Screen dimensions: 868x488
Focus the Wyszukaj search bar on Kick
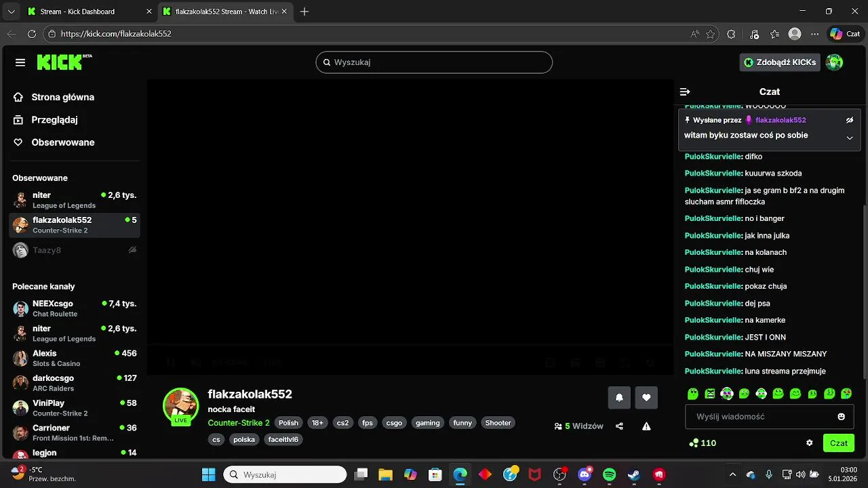point(434,62)
